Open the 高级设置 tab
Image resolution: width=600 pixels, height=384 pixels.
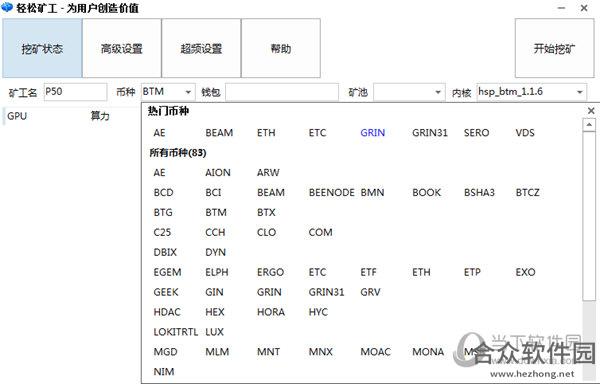(122, 49)
